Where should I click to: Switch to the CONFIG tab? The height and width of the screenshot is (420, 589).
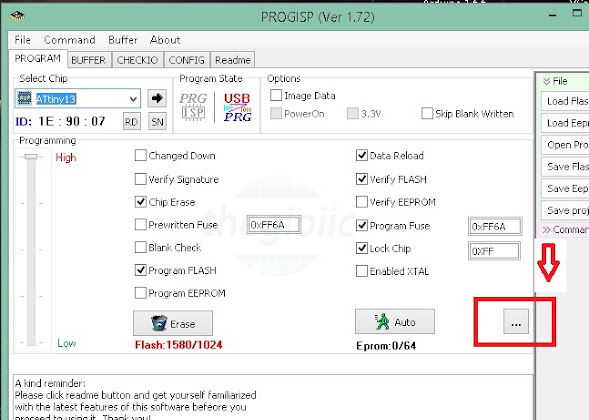click(186, 60)
